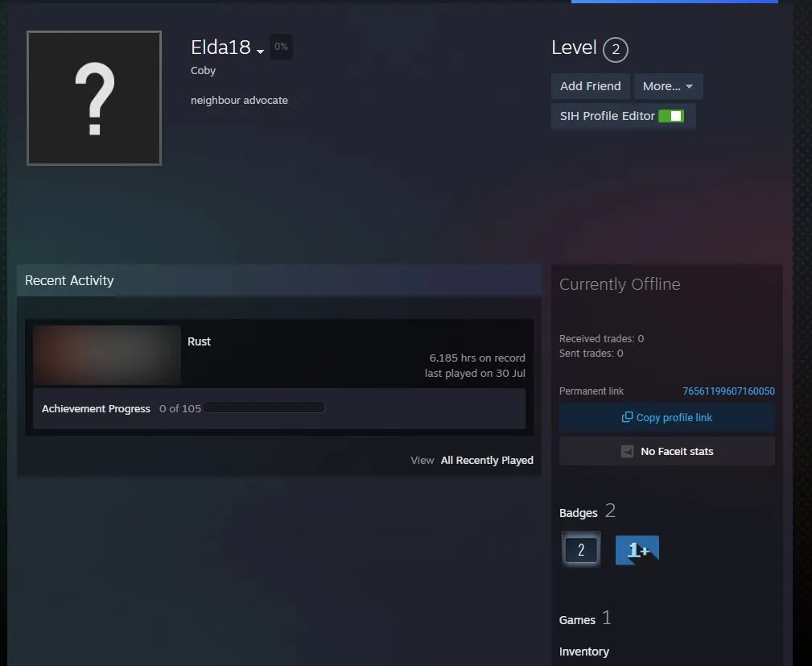This screenshot has width=812, height=666.
Task: Open the Games list link
Action: click(x=577, y=620)
